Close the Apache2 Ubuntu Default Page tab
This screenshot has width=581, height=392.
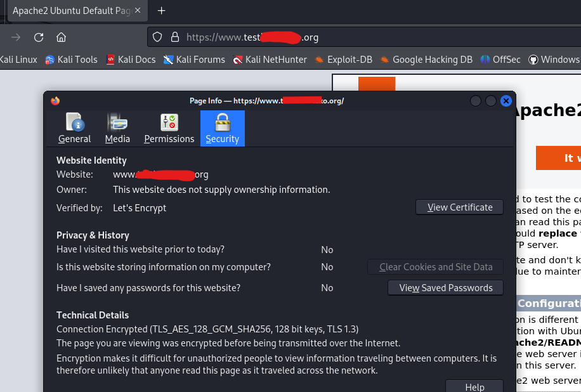click(138, 10)
